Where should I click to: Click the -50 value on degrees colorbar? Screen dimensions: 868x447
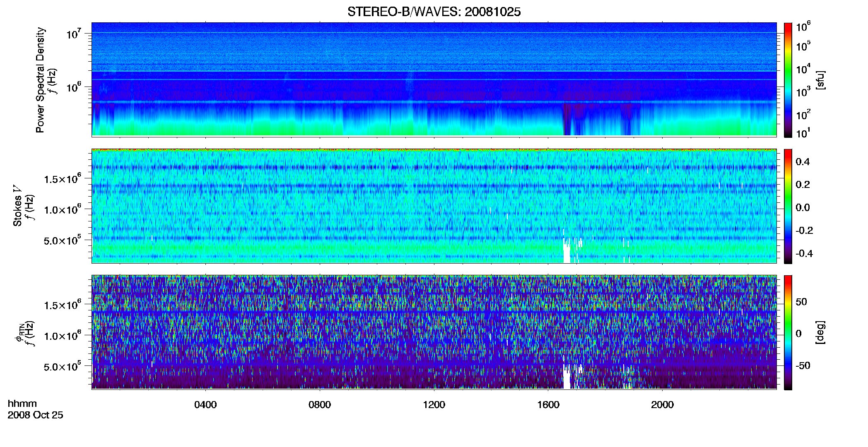pos(803,365)
